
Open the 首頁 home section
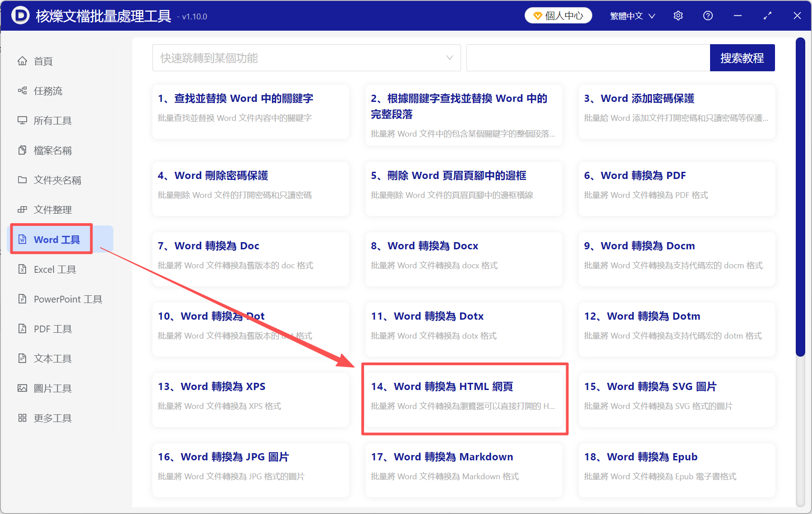click(43, 61)
